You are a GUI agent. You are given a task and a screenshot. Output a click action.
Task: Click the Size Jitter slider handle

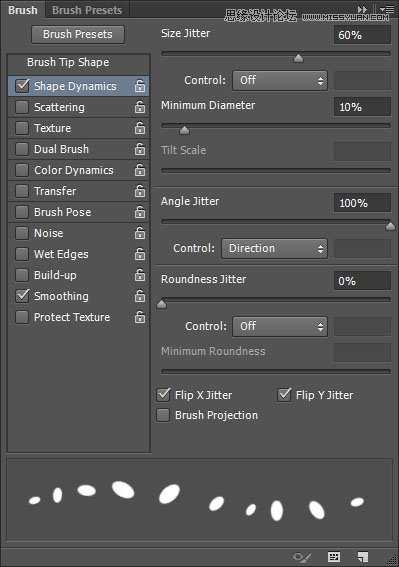298,58
